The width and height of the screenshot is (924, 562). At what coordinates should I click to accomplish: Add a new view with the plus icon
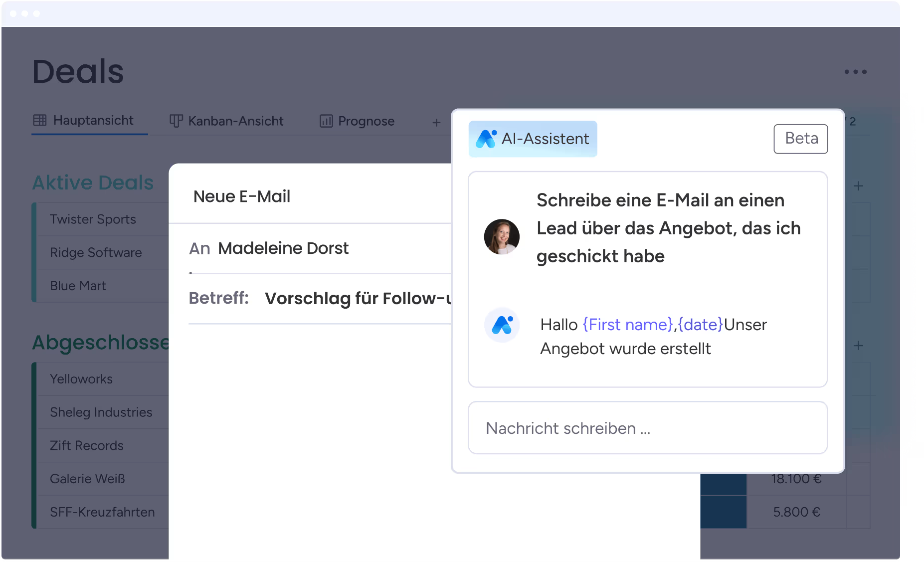[x=436, y=122]
